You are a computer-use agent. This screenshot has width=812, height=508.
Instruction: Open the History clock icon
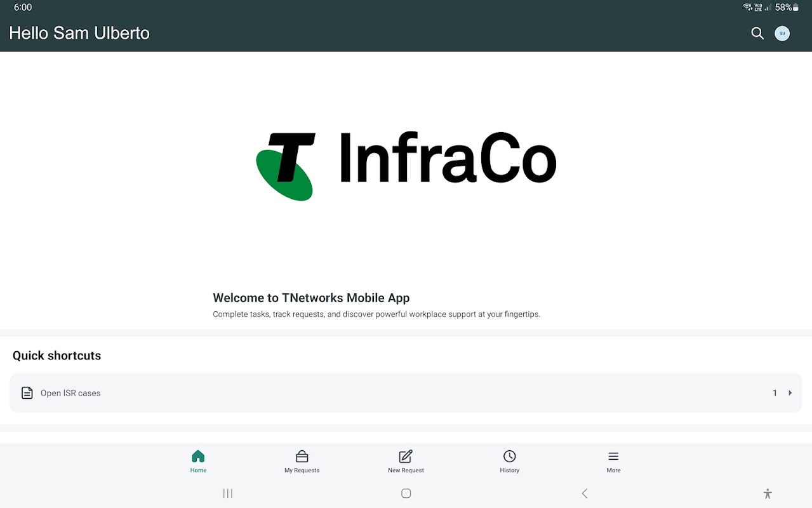pyautogui.click(x=509, y=456)
